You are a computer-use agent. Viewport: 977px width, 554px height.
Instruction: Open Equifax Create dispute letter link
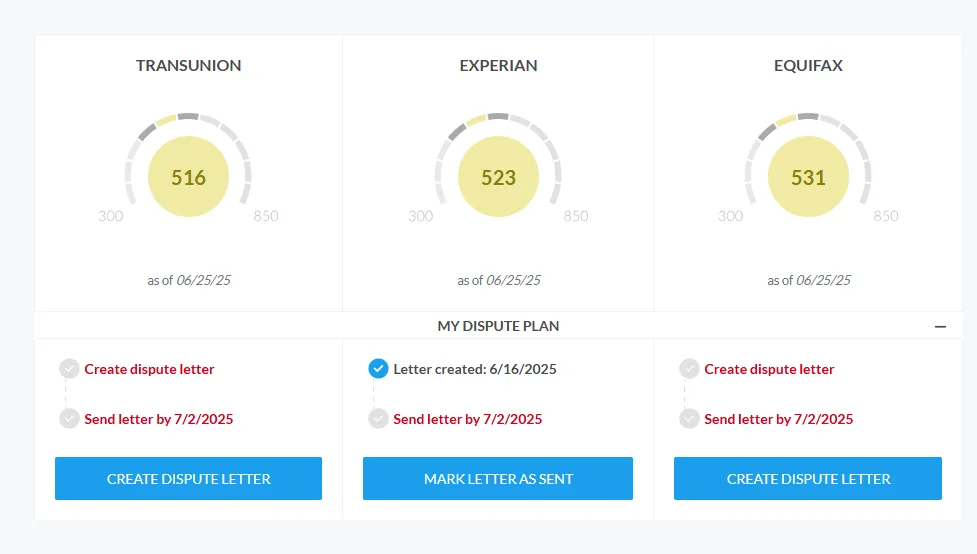(769, 369)
